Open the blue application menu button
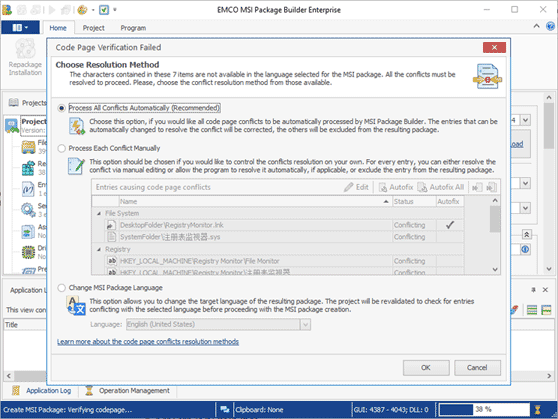This screenshot has width=558, height=419. pos(20,27)
